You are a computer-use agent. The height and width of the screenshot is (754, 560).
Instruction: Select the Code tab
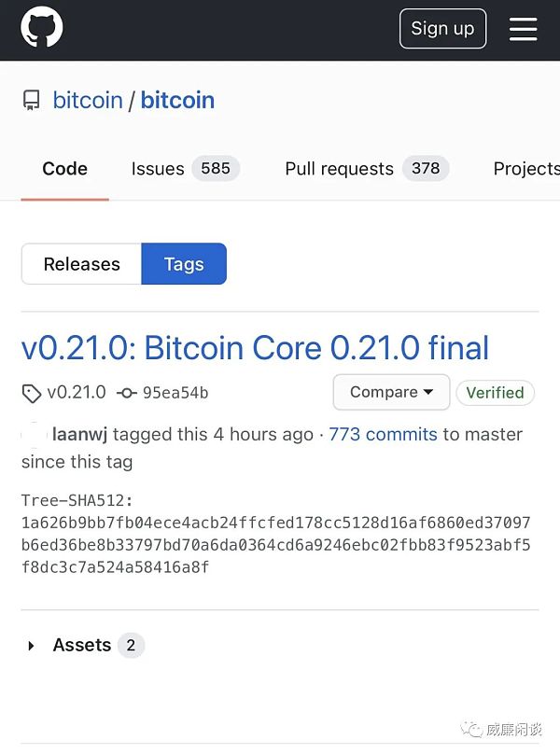click(x=65, y=169)
